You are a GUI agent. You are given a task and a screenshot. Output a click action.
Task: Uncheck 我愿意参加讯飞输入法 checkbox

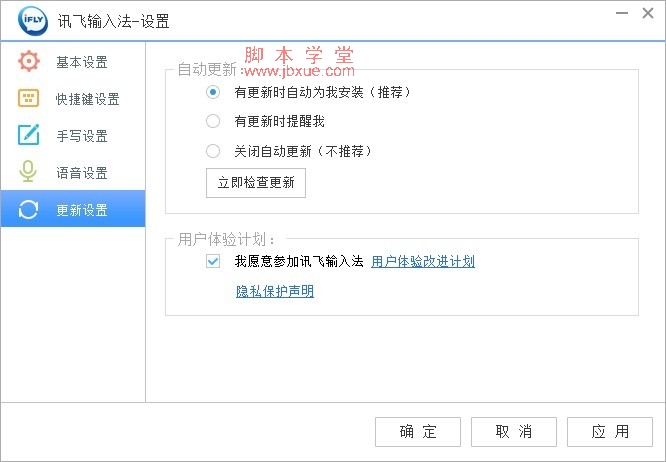[x=213, y=261]
